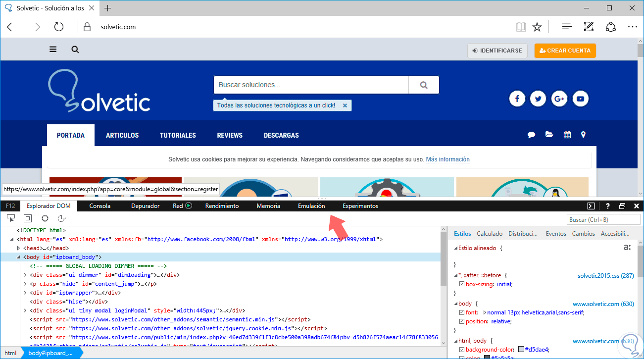Expand the loginModal div node

point(25,310)
